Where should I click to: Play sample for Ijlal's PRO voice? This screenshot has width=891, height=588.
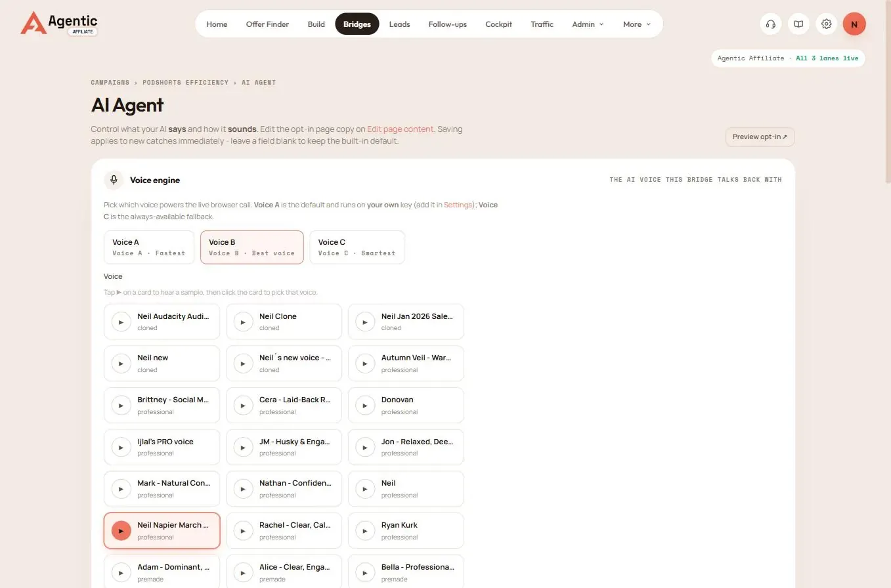pos(121,447)
